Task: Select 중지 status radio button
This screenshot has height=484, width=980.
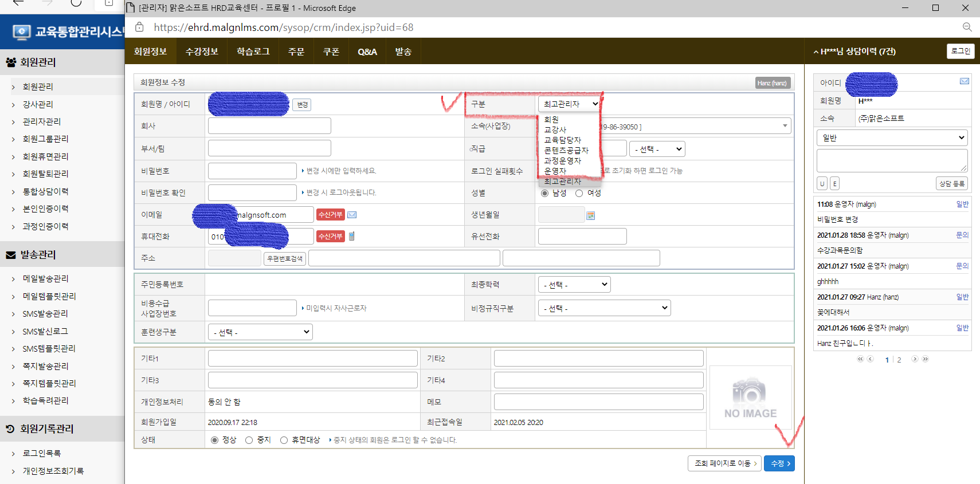Action: pos(249,440)
